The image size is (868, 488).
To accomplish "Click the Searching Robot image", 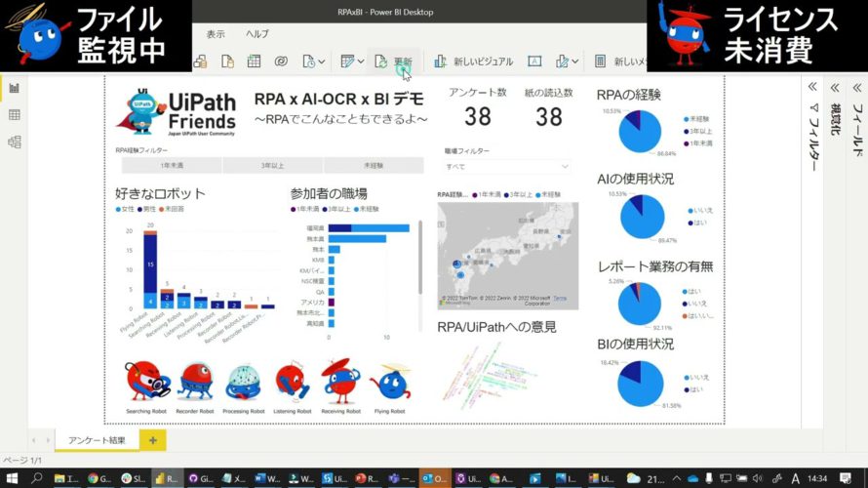I will click(146, 382).
